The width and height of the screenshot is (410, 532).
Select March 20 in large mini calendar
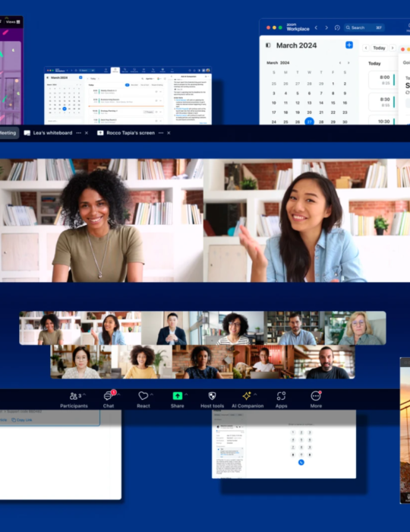pyautogui.click(x=309, y=112)
